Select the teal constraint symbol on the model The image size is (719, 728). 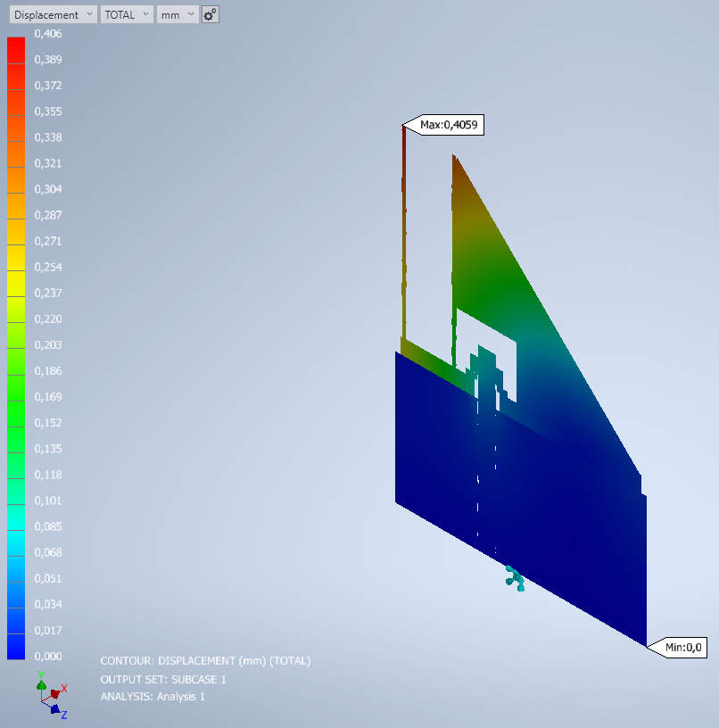(516, 580)
